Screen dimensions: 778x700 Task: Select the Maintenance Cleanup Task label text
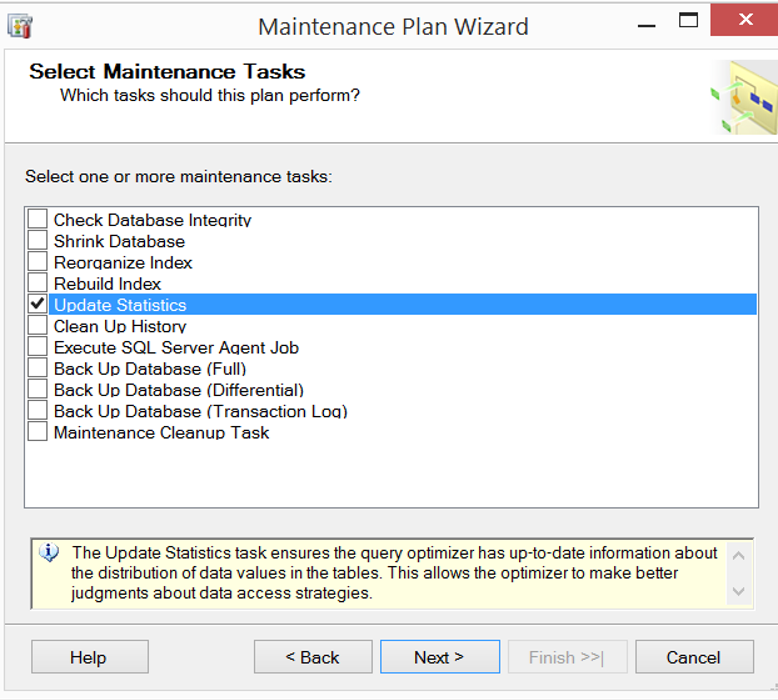coord(162,433)
